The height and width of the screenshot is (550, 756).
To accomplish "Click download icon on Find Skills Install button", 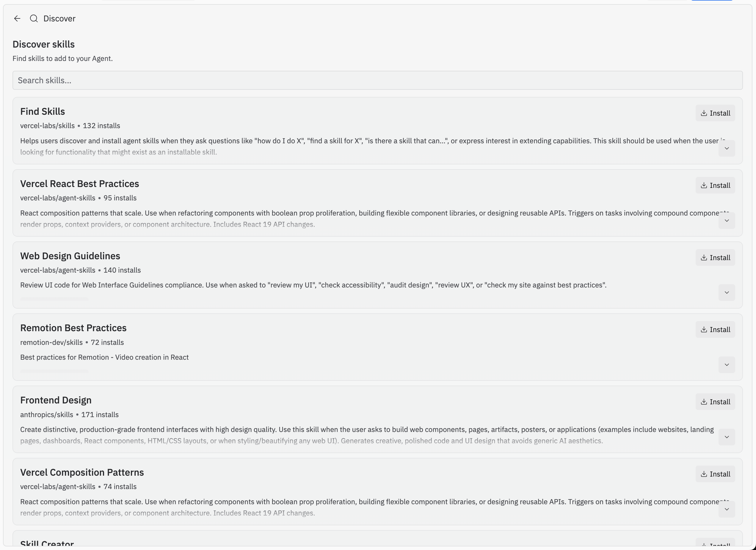I will point(704,113).
